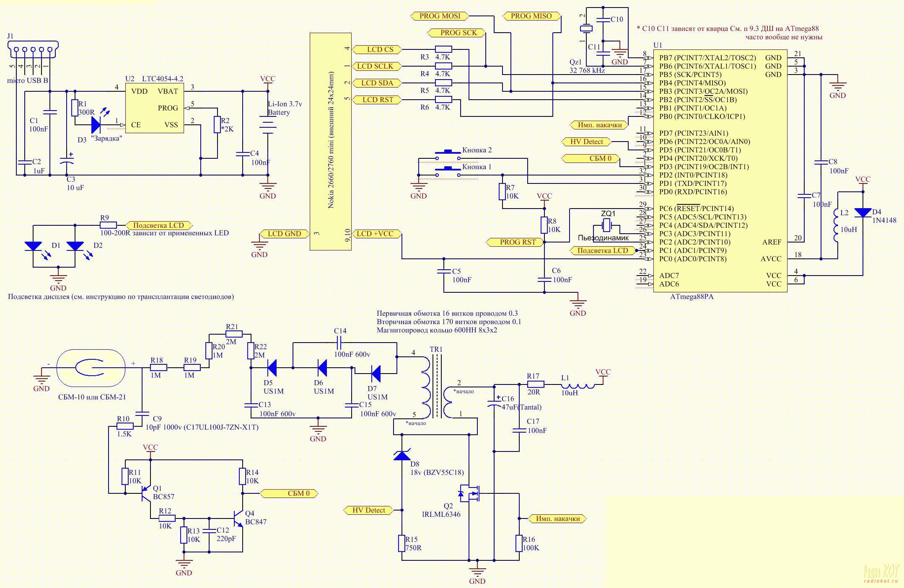Select the Nokia 2660/2760 LCD block

(x=331, y=142)
